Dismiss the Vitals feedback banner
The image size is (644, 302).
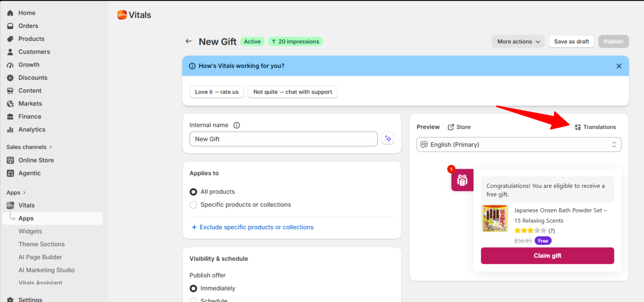click(619, 66)
